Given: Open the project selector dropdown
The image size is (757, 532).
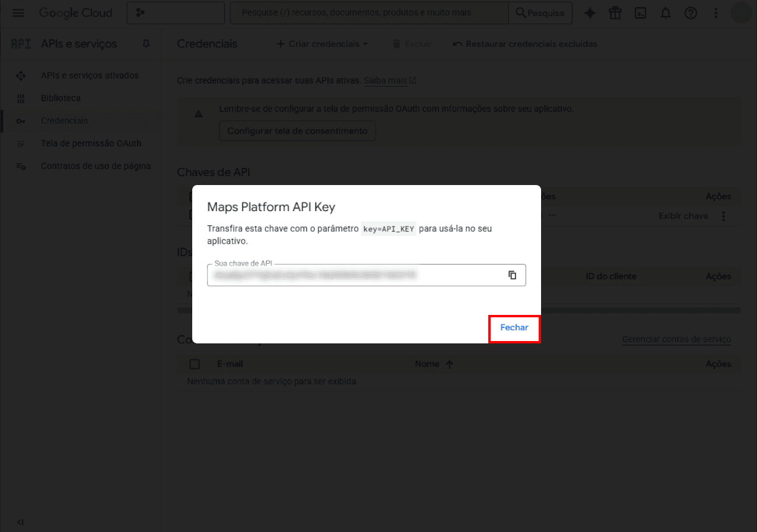Looking at the screenshot, I should tap(176, 13).
